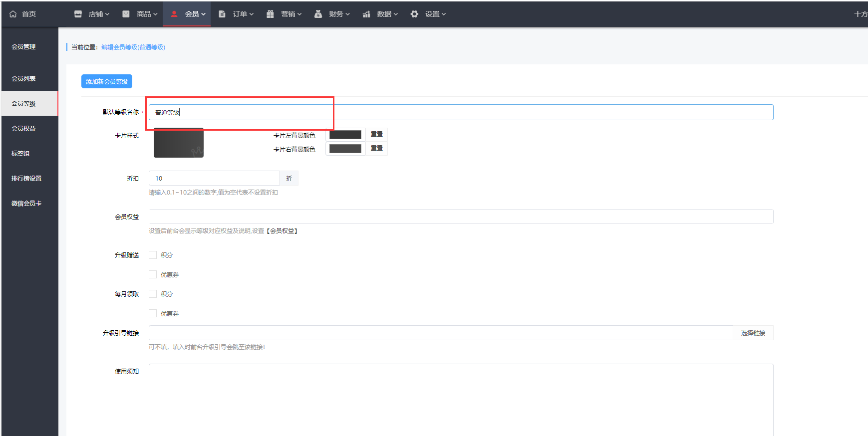
Task: Click the order document icon beside 订单
Action: point(222,14)
